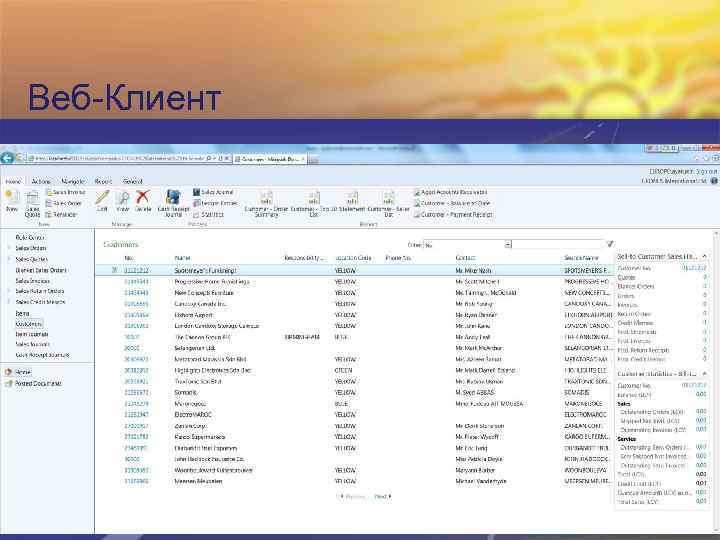The height and width of the screenshot is (540, 720).
Task: Click the customer number link in the first row
Action: click(136, 270)
